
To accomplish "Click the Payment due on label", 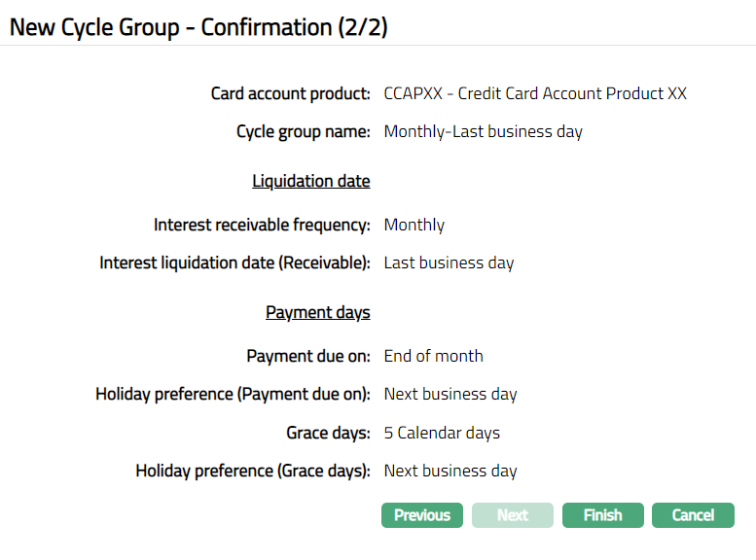I will [x=307, y=356].
